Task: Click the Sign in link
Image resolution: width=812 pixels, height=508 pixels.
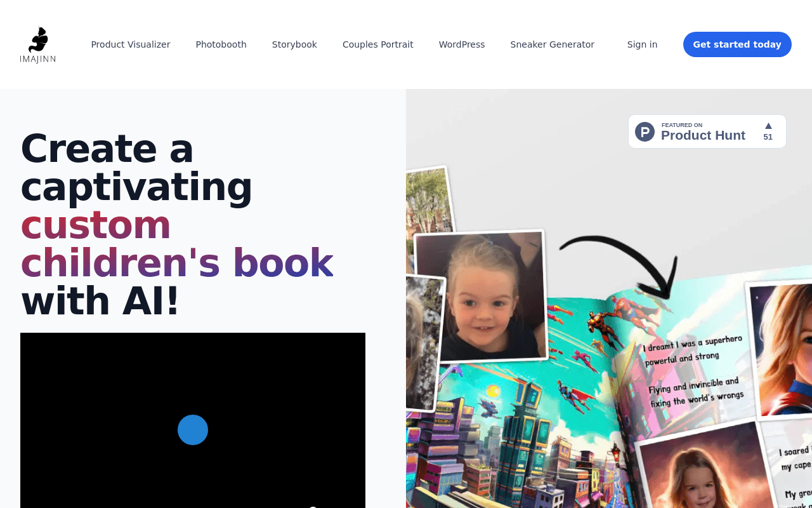Action: 642,44
